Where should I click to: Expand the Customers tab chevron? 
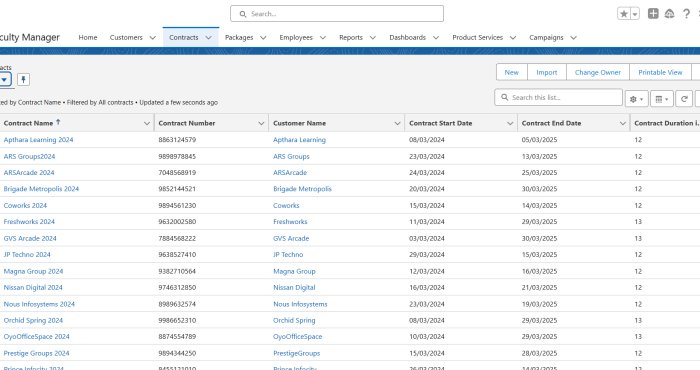coord(153,38)
